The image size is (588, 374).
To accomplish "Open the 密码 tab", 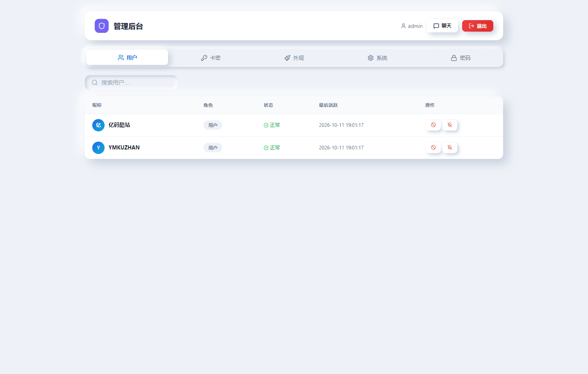I will [x=460, y=58].
